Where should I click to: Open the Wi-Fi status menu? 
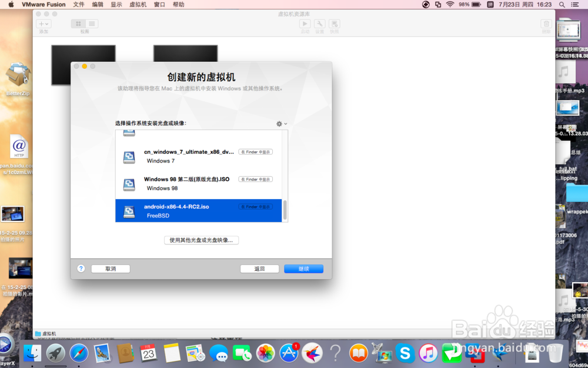click(x=450, y=5)
